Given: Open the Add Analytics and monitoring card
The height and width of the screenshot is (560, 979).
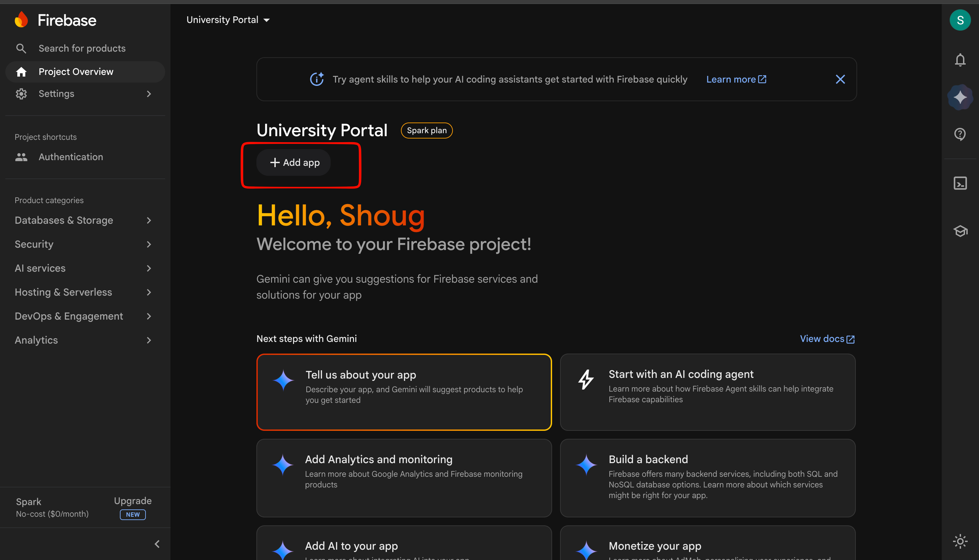Looking at the screenshot, I should click(x=404, y=478).
